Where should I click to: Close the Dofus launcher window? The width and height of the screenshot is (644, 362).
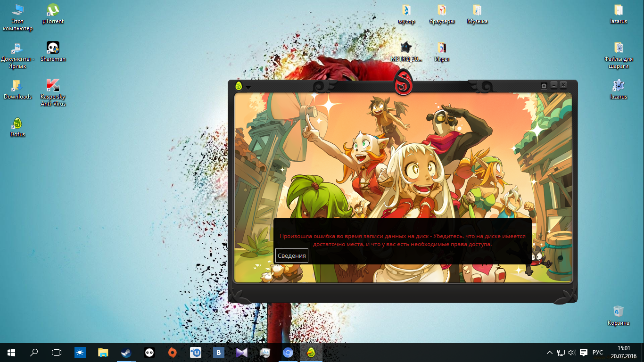click(563, 85)
